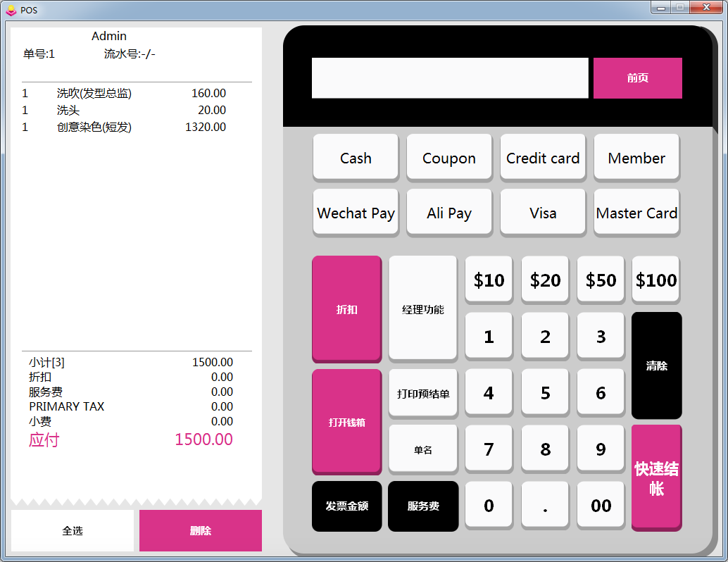The image size is (728, 562).
Task: Select Cash payment method
Action: [356, 158]
